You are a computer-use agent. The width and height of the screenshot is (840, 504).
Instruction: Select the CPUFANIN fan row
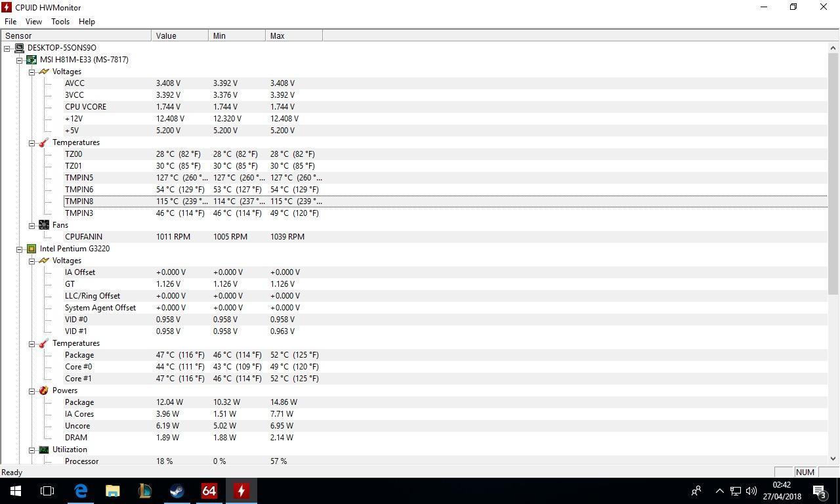click(446, 237)
